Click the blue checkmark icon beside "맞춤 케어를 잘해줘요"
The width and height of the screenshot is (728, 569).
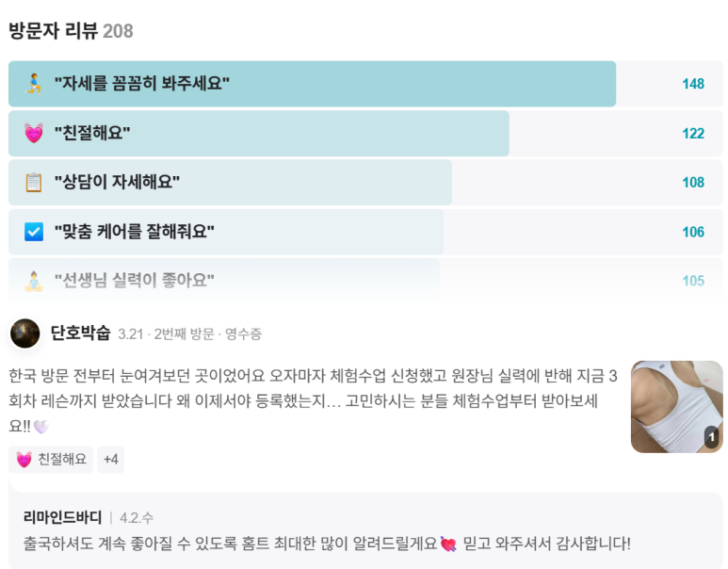click(34, 232)
